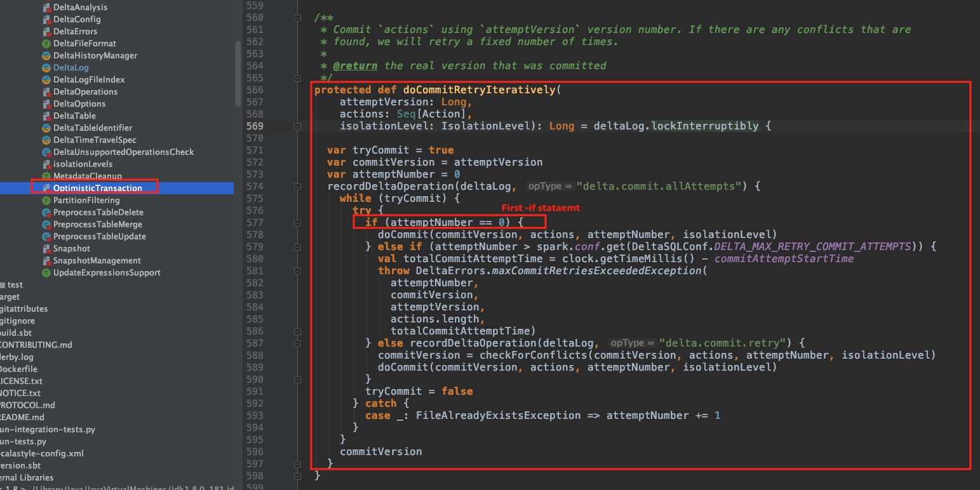980x490 pixels.
Task: Click the DeltaLog class icon
Action: 46,68
